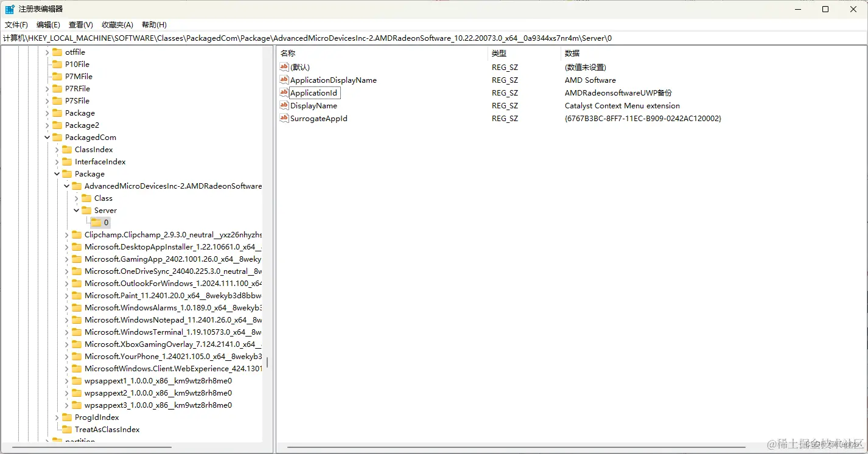Expand the ProgIdIndex tree node

[x=57, y=417]
